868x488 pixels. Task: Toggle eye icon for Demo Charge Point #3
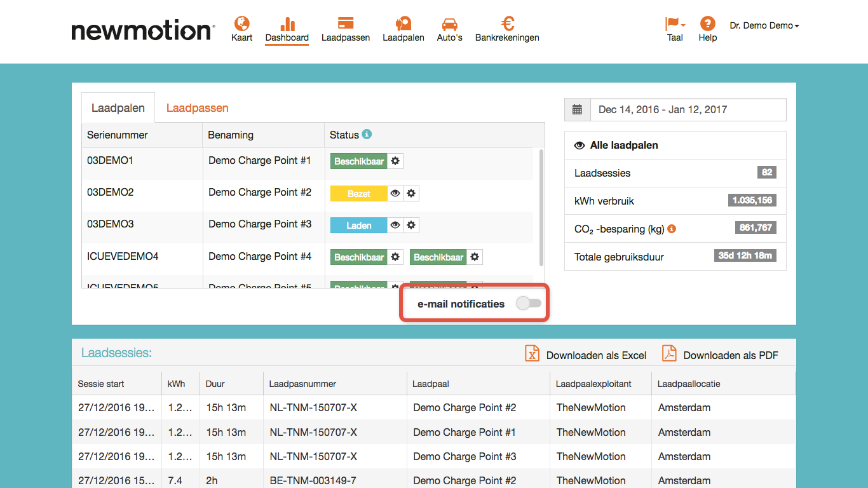[395, 225]
